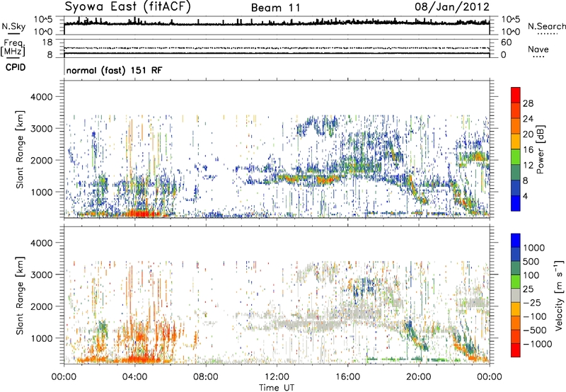Click the right '10^0' noise axis label
The width and height of the screenshot is (566, 392).
pos(511,32)
